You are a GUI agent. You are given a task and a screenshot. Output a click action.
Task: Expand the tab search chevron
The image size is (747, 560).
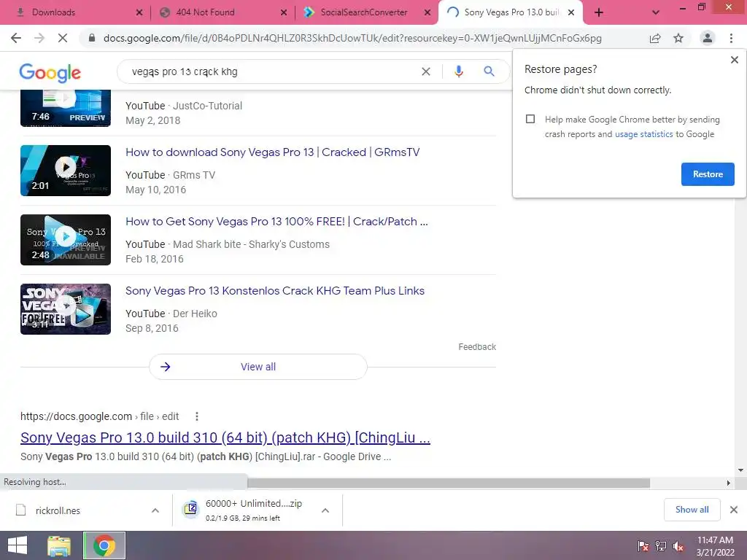click(656, 12)
